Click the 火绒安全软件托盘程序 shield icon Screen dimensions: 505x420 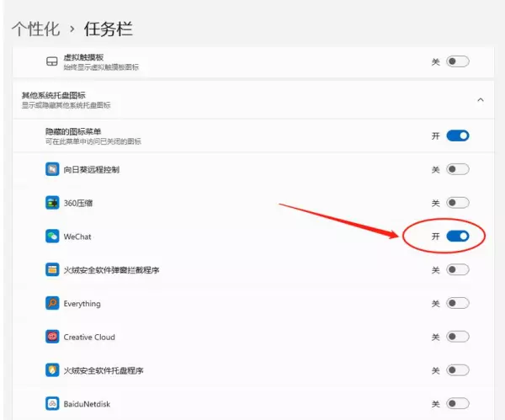(x=52, y=370)
